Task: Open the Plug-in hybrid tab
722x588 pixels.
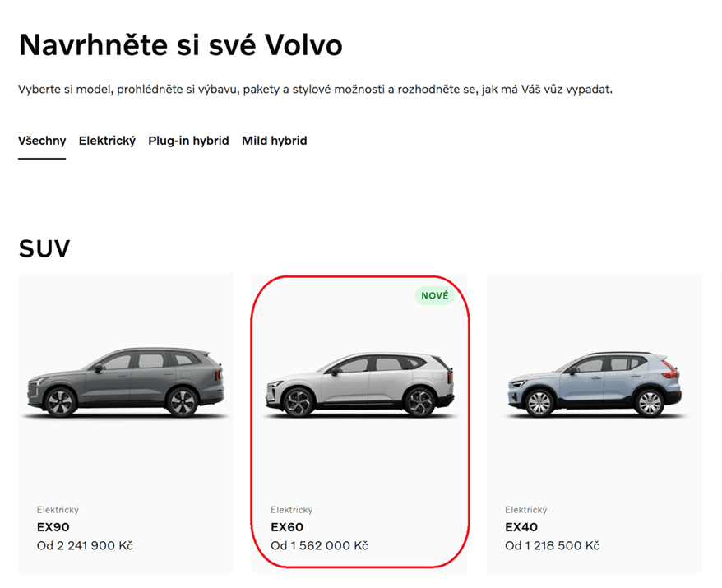Action: pyautogui.click(x=188, y=141)
